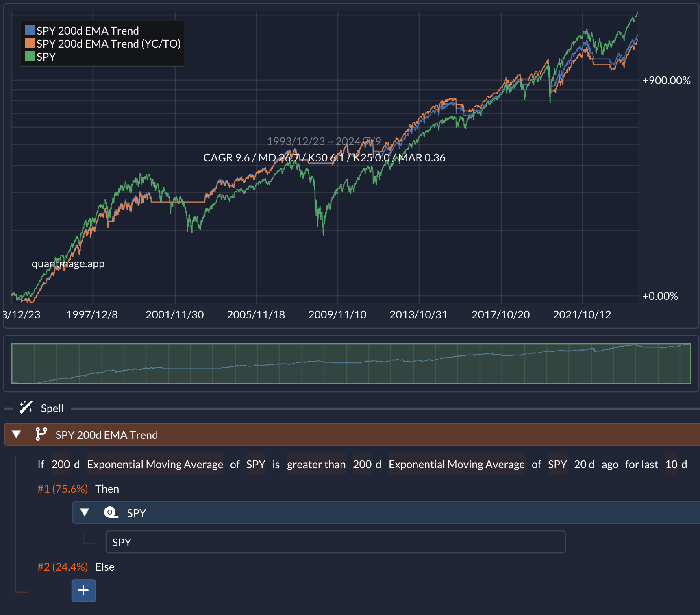Click the '#2 (24.4%)' Else branch label
This screenshot has height=615, width=700.
(63, 567)
